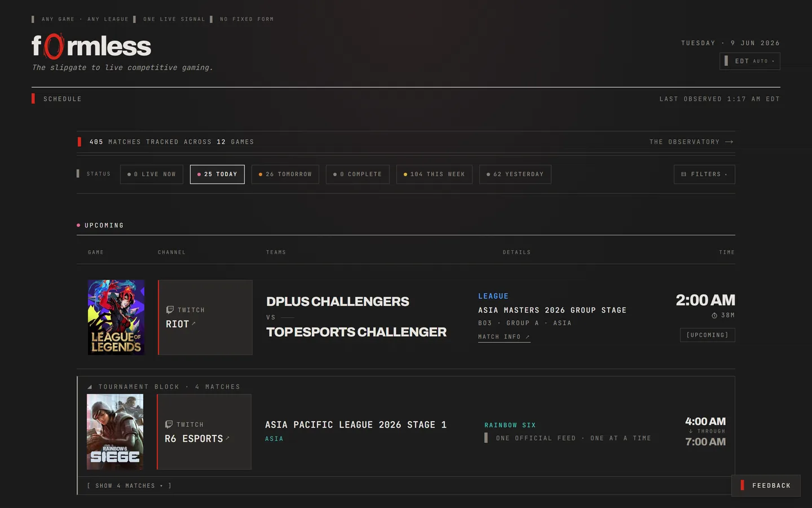Click Asia Pacific League 2026 Stage 1 title
Image resolution: width=812 pixels, height=508 pixels.
pos(356,424)
